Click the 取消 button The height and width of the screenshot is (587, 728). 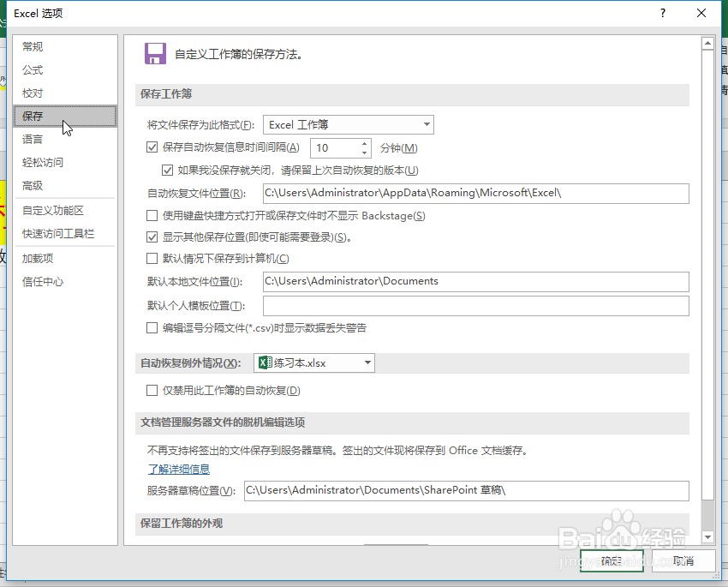[683, 561]
